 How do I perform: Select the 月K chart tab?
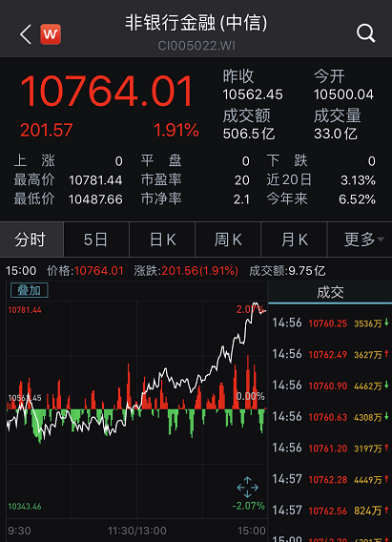pos(294,240)
